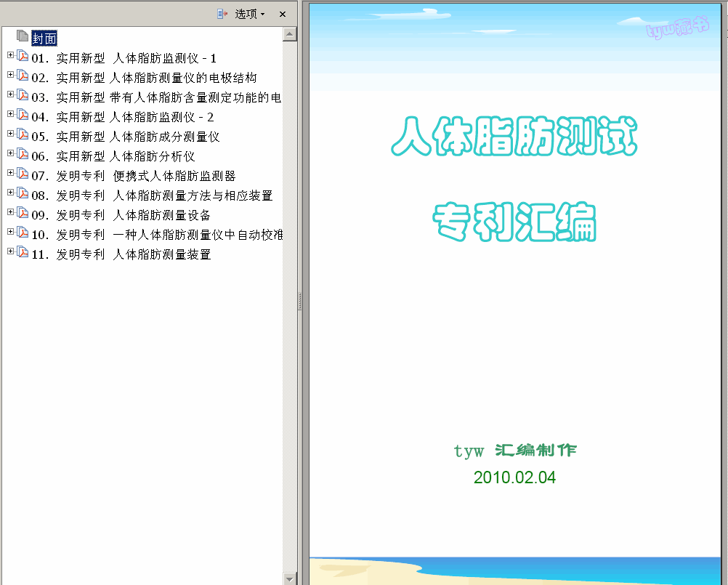Expand bookmark 02 人体脂肪测量仪的电极结构

coord(10,75)
